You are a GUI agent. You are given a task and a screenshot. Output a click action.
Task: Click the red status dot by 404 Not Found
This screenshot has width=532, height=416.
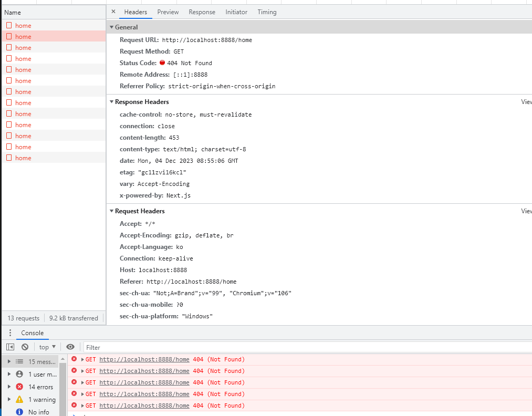(162, 63)
